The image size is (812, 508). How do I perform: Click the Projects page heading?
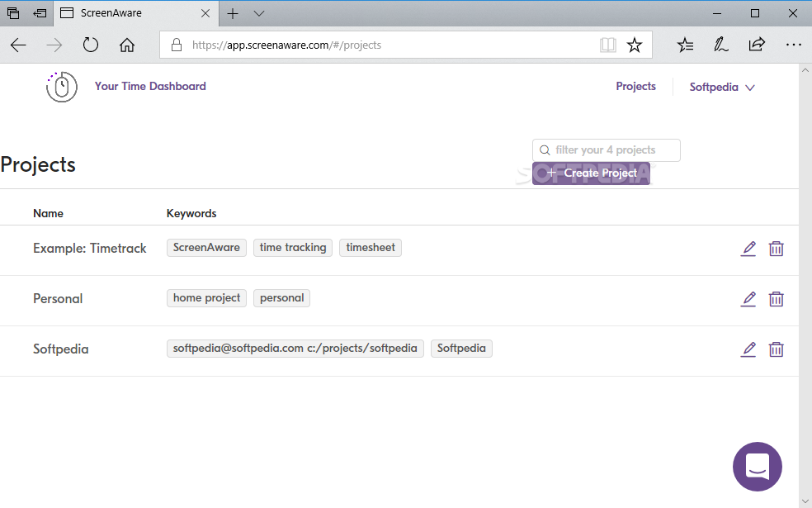click(38, 165)
